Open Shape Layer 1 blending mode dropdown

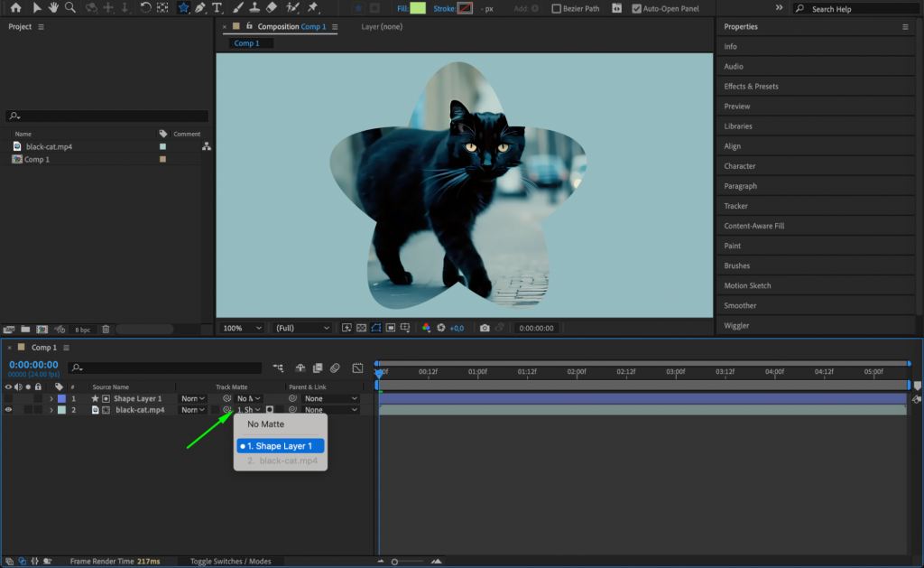pyautogui.click(x=191, y=398)
